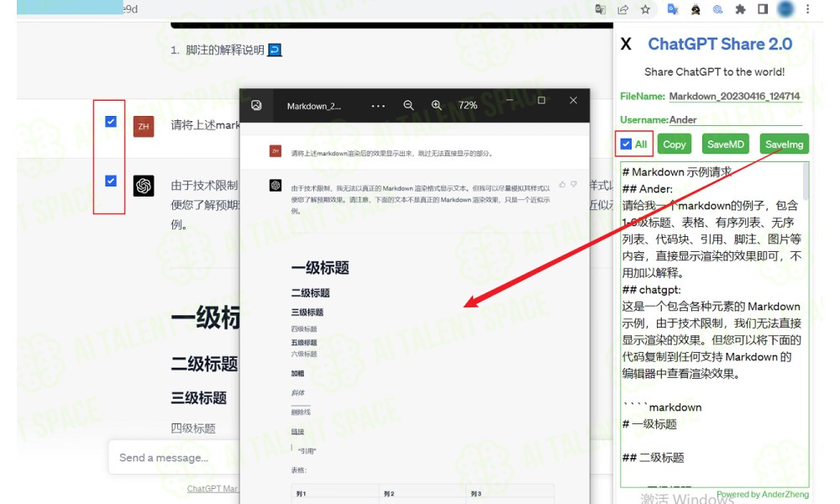Click the 列2 table header in preview

coord(389,493)
